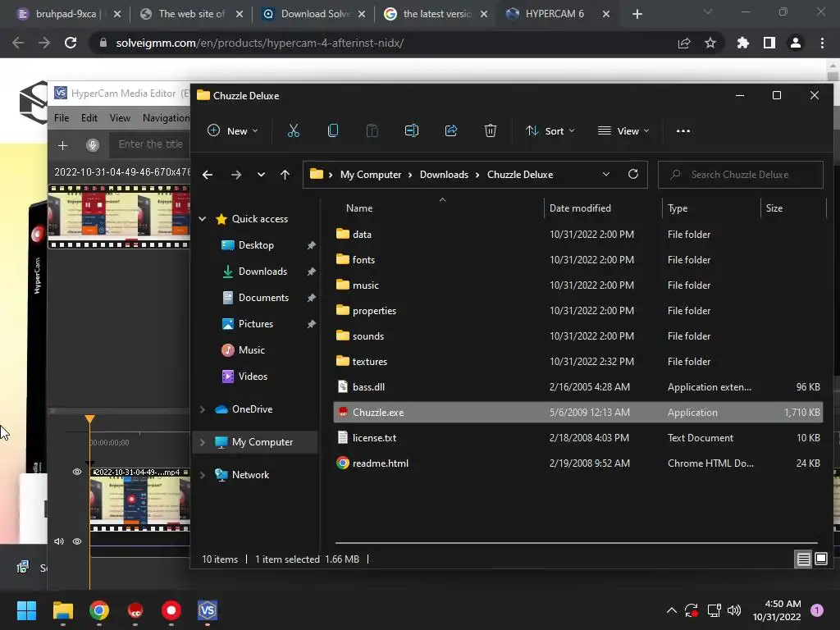Click the Search Chuzzle Deluxe box
Screen dimensions: 840x630
click(x=741, y=175)
